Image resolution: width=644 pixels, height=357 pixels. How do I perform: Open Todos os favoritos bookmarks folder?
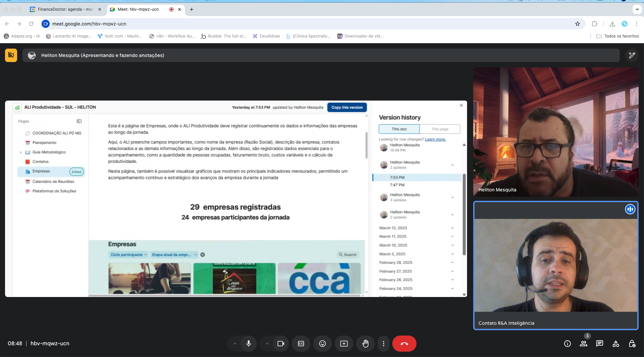tap(617, 36)
